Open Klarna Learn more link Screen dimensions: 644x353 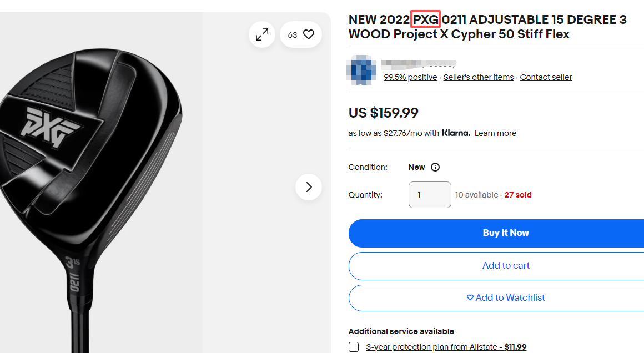click(x=495, y=133)
